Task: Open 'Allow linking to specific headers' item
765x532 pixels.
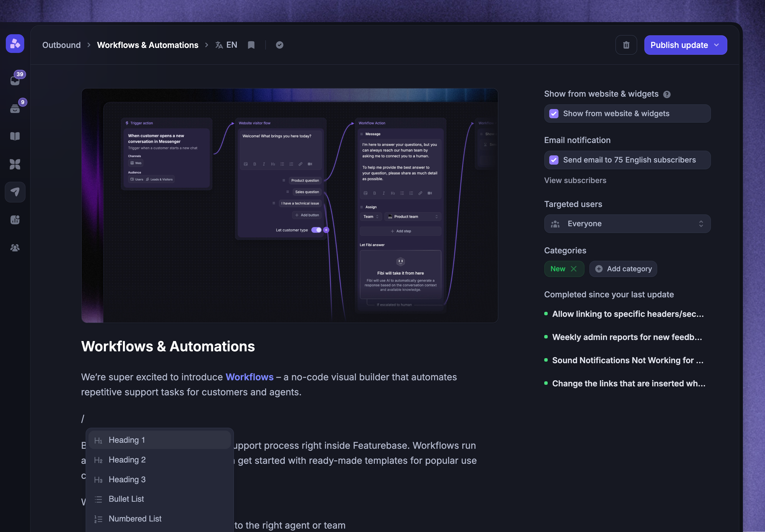Action: coord(628,314)
